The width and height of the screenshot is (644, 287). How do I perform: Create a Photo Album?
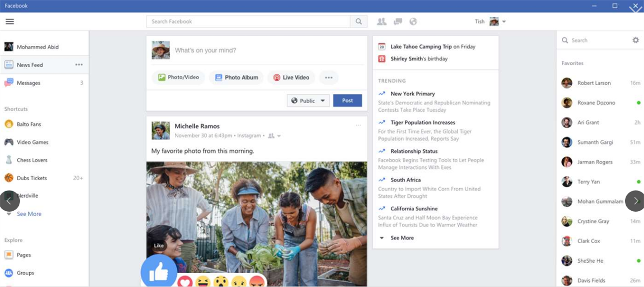(x=236, y=77)
